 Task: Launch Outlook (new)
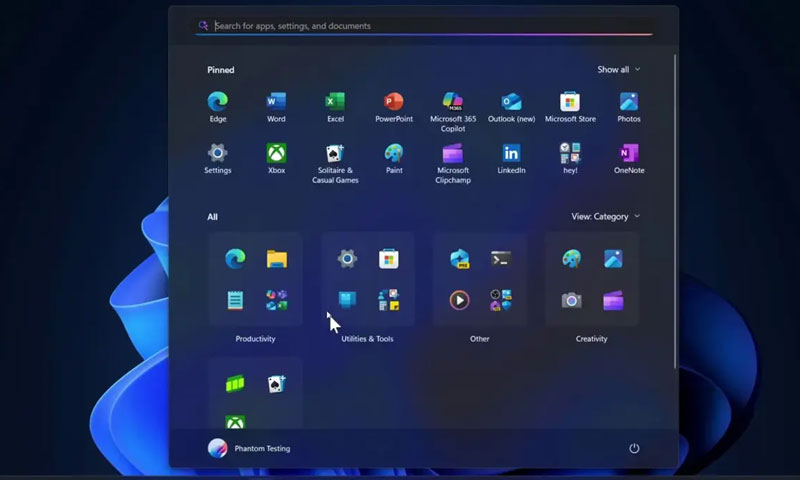[x=511, y=107]
